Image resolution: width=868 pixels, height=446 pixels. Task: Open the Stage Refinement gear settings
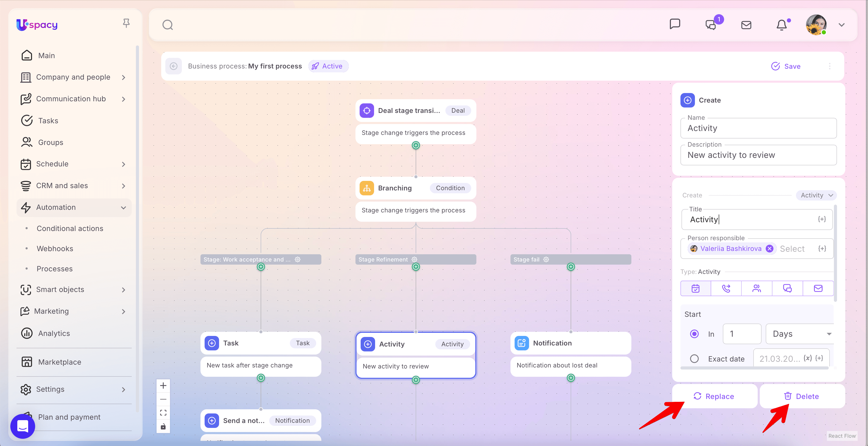[414, 259]
